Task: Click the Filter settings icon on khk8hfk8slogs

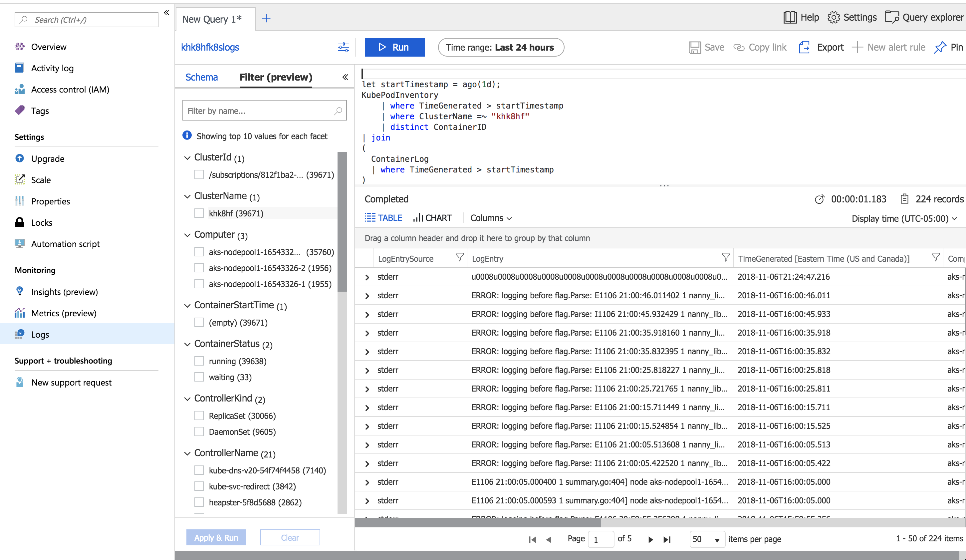Action: pos(344,47)
